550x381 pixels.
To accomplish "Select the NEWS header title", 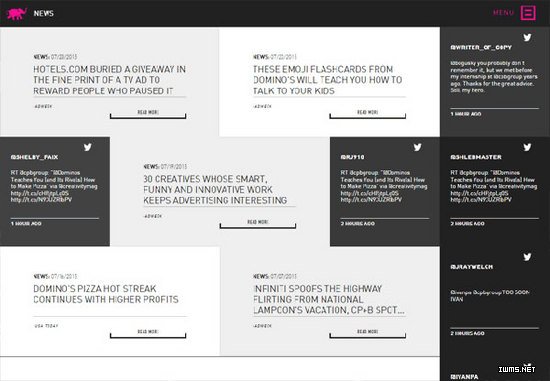I will point(43,13).
